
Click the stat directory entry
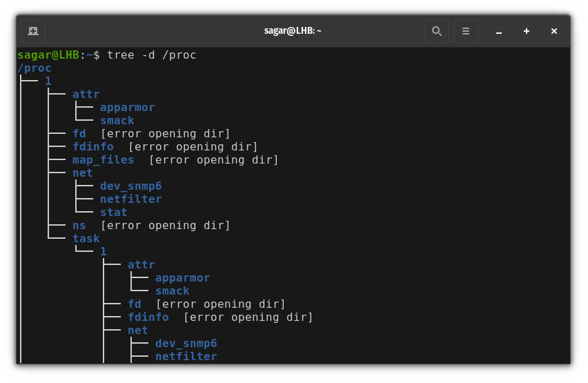pos(114,213)
